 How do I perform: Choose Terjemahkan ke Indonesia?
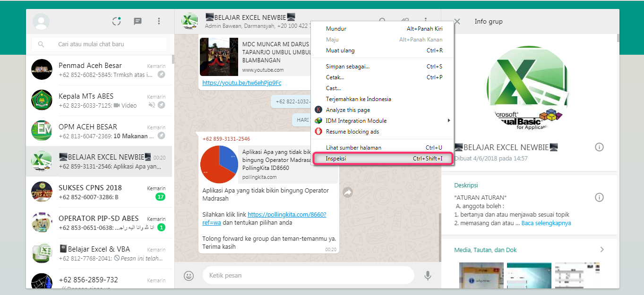(x=382, y=99)
